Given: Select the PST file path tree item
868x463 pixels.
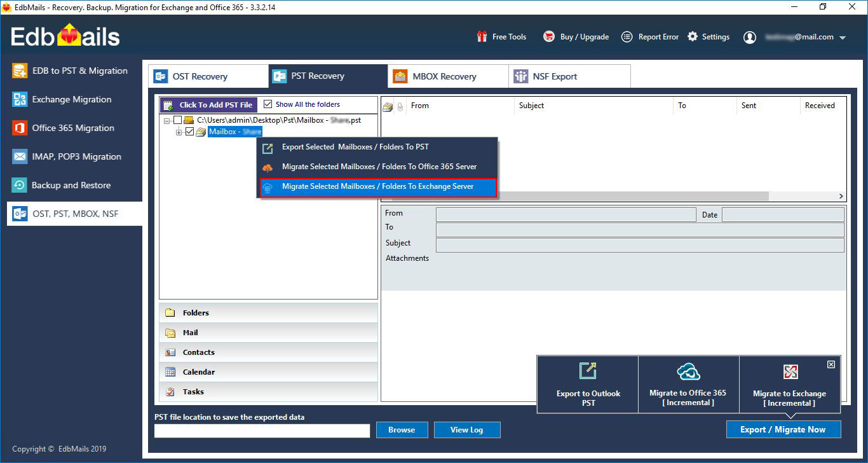Looking at the screenshot, I should point(279,120).
